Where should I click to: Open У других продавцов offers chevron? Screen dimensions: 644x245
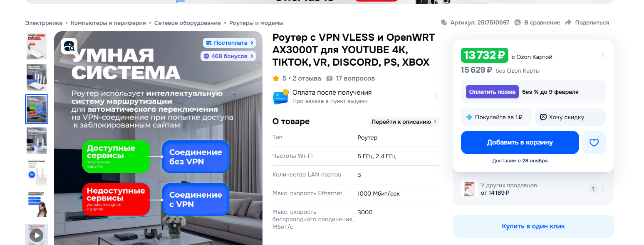click(602, 189)
